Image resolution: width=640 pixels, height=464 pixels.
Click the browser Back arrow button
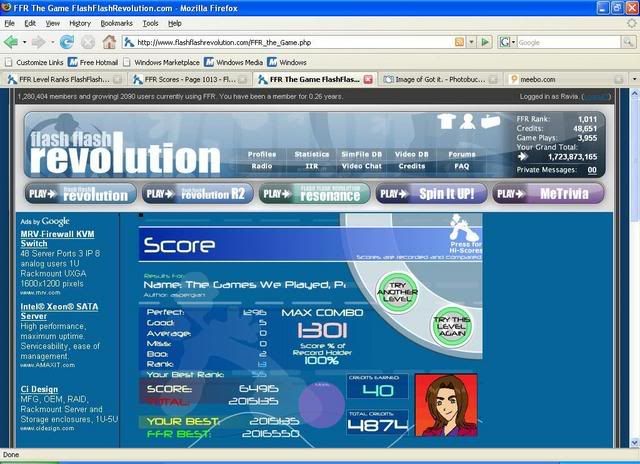[12, 42]
